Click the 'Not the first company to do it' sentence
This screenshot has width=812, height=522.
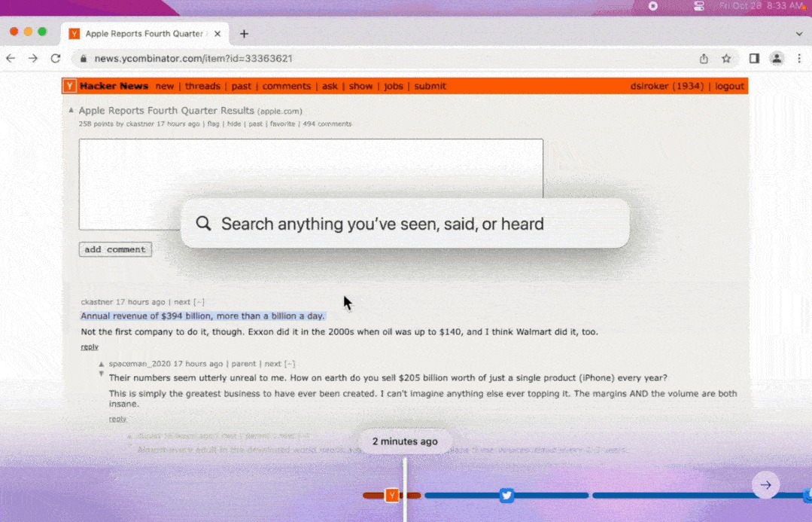click(339, 331)
